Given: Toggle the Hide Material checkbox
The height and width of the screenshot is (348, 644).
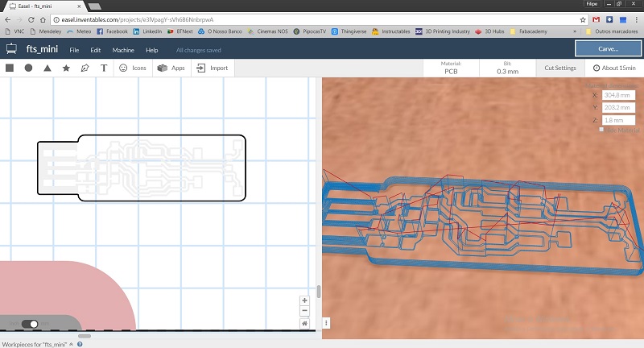Looking at the screenshot, I should click(x=601, y=130).
